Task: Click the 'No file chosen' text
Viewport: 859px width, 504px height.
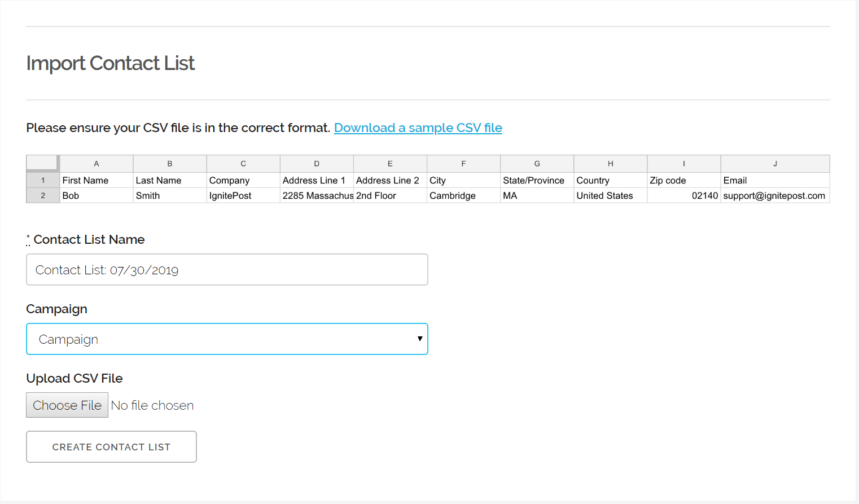Action: (x=152, y=405)
